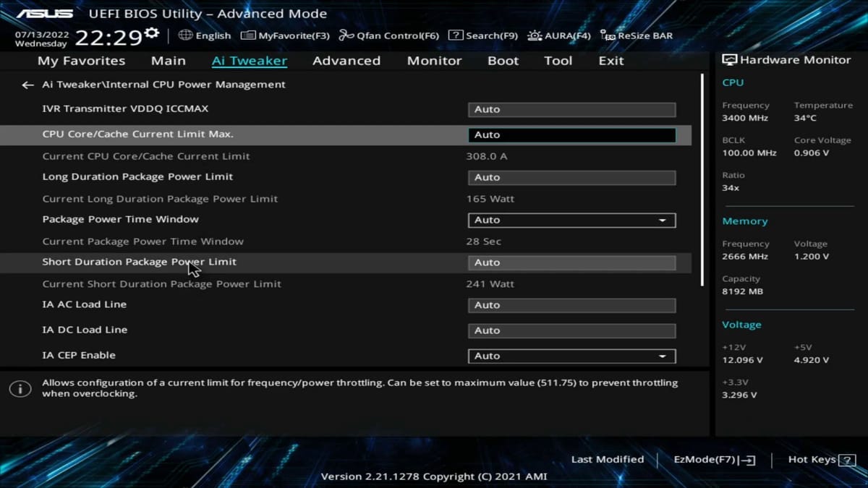The height and width of the screenshot is (488, 868).
Task: Change the BIOS language from English
Action: (205, 35)
